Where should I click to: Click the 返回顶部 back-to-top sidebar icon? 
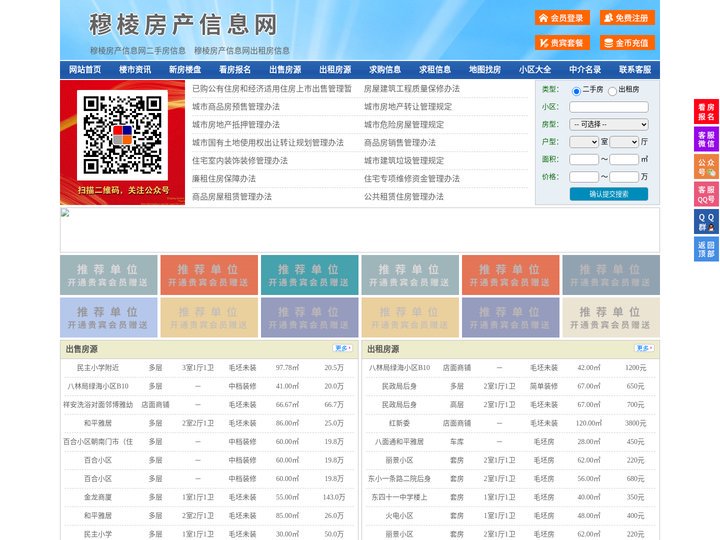(706, 249)
